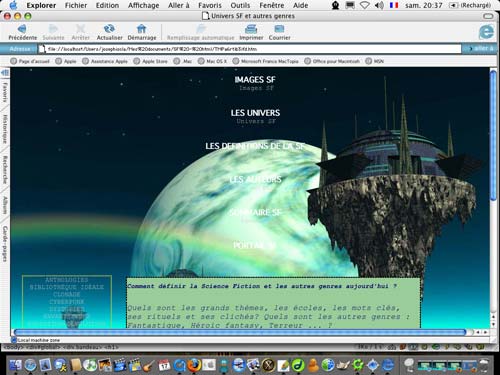Open Courrier mail icon in toolbar
This screenshot has height=375, width=500.
point(279,29)
